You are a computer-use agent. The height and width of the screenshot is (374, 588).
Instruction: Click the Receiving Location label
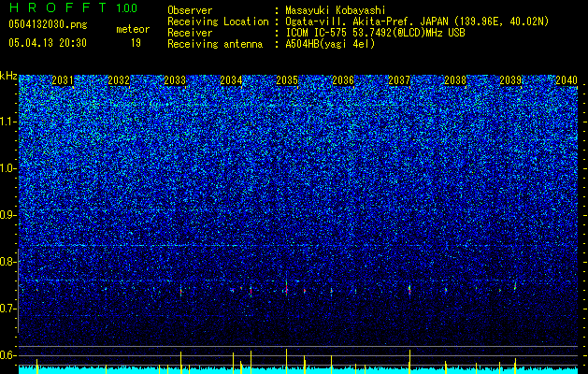218,22
